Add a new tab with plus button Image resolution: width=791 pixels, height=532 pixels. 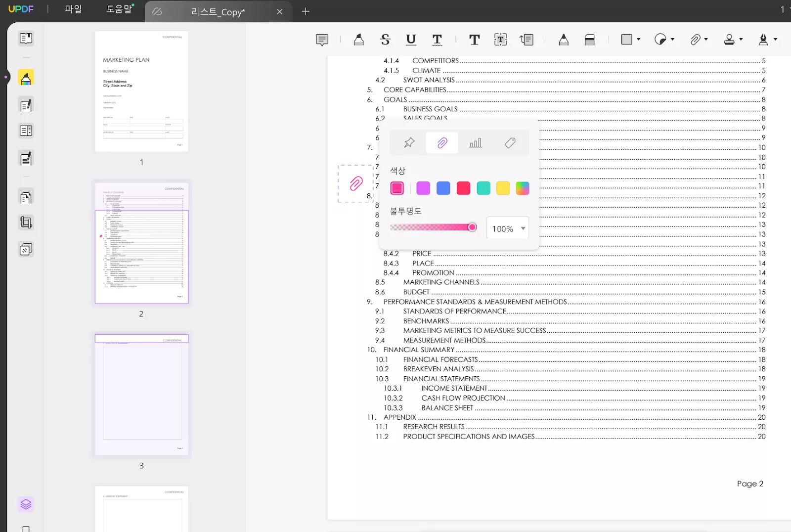(x=306, y=11)
